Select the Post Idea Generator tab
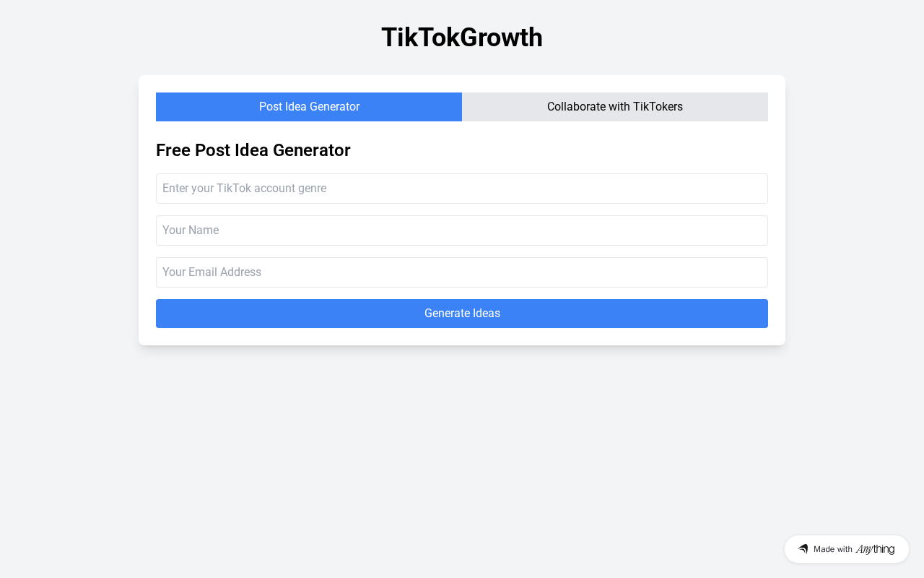This screenshot has height=578, width=924. pyautogui.click(x=309, y=107)
